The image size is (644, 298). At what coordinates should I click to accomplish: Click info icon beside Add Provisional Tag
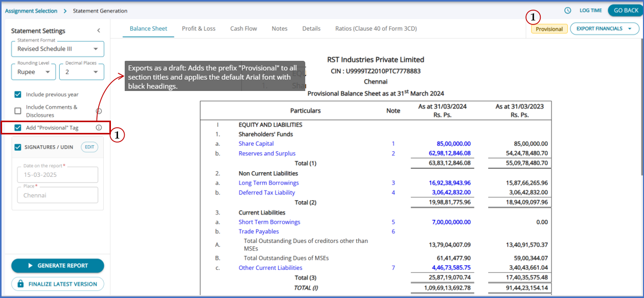pyautogui.click(x=99, y=128)
